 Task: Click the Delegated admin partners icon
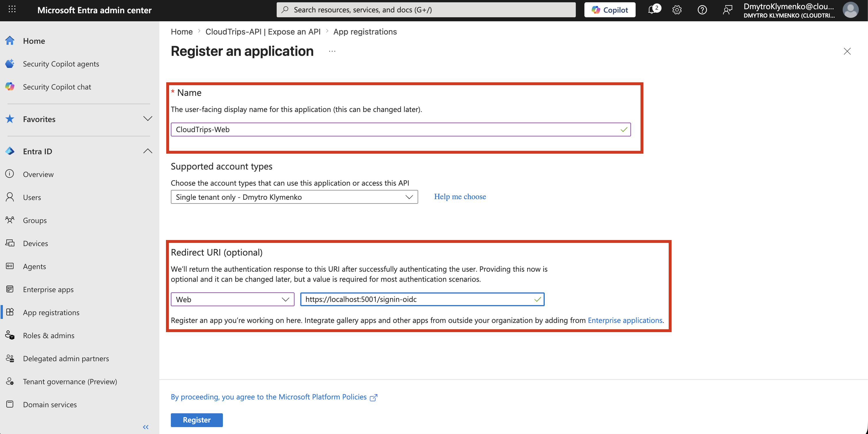click(10, 358)
